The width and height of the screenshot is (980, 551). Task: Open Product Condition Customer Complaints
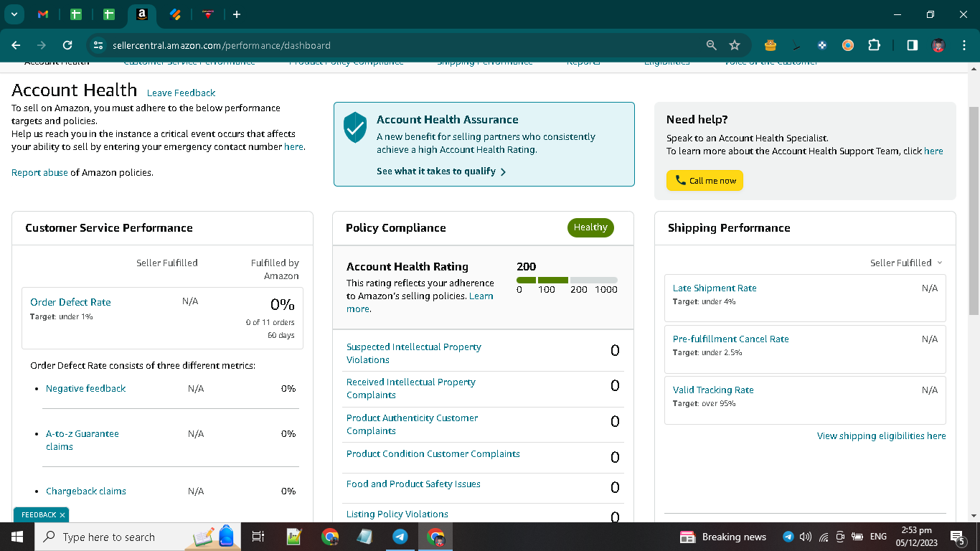[433, 453]
